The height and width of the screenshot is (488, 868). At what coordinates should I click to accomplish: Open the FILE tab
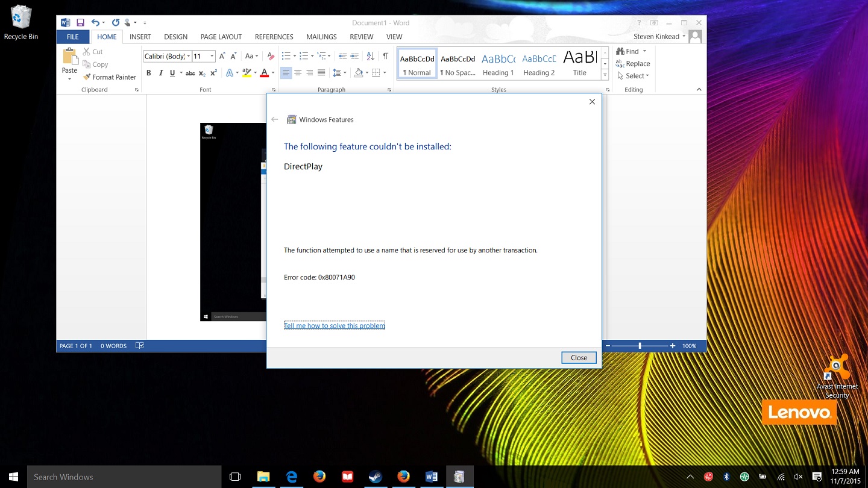(72, 37)
